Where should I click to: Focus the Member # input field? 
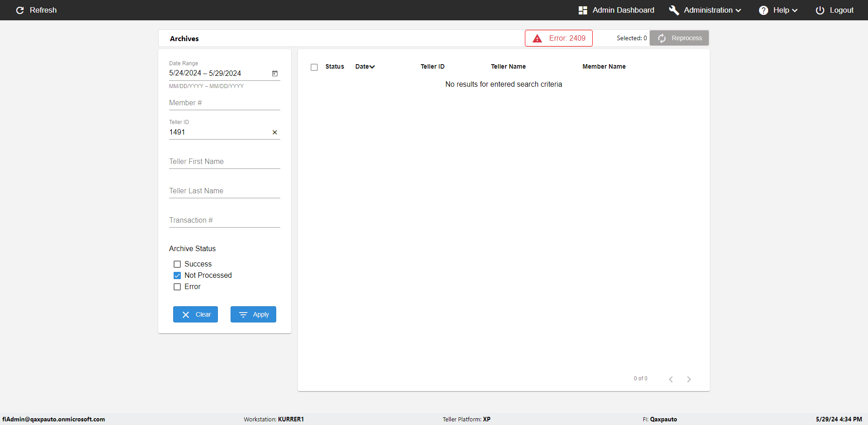225,103
